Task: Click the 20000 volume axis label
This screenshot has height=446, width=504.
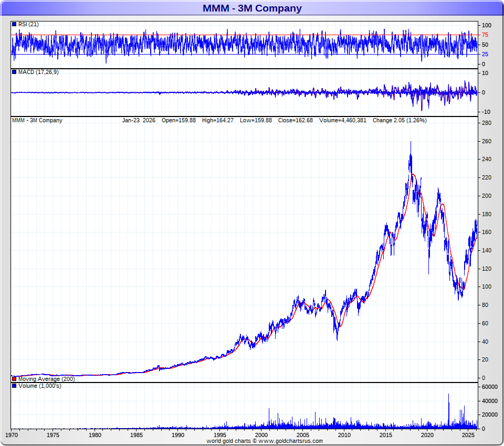Action: point(489,415)
